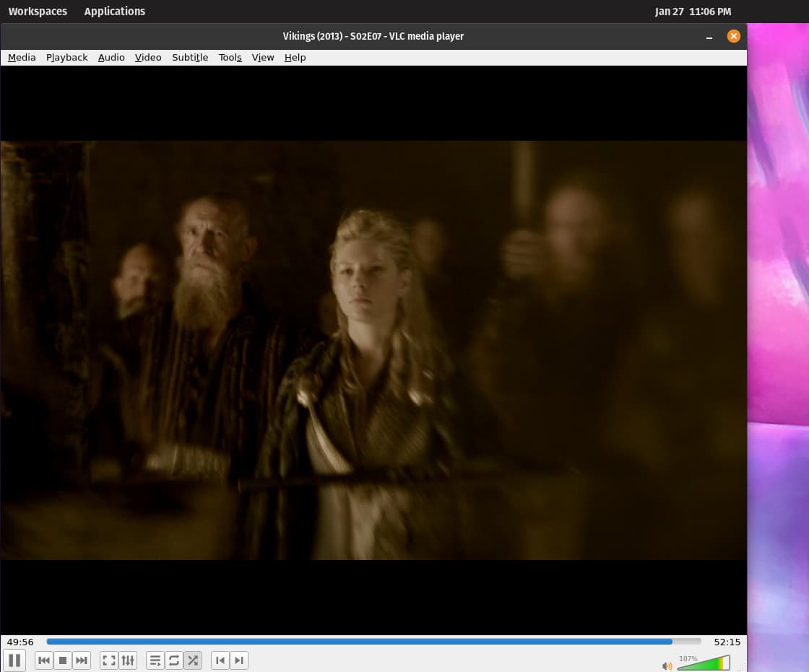Step to the previous chapter

click(220, 660)
